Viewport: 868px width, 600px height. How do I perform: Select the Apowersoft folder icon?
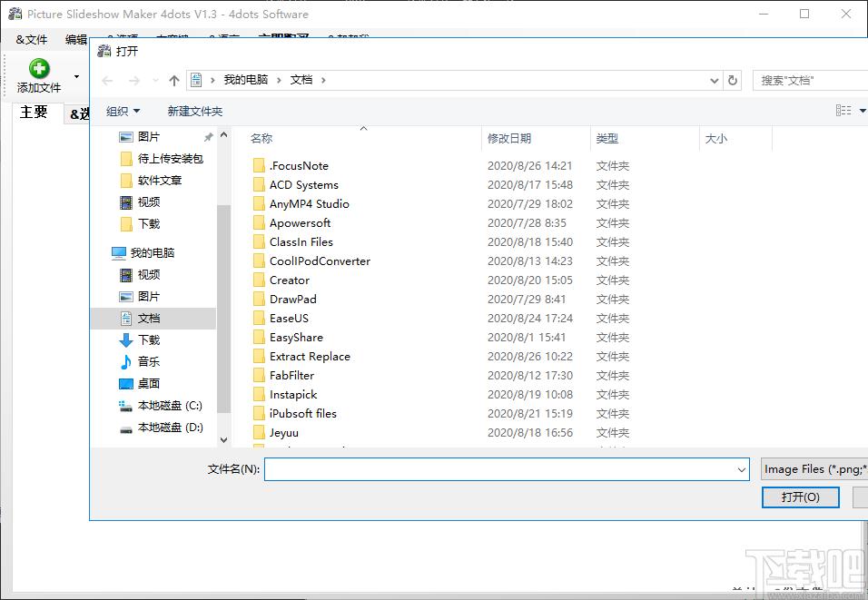click(259, 223)
